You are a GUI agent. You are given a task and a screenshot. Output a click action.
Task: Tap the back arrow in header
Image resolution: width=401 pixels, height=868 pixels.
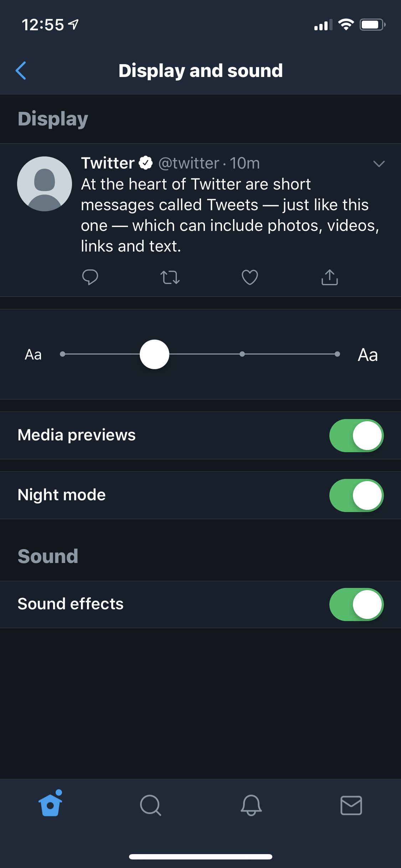(21, 71)
